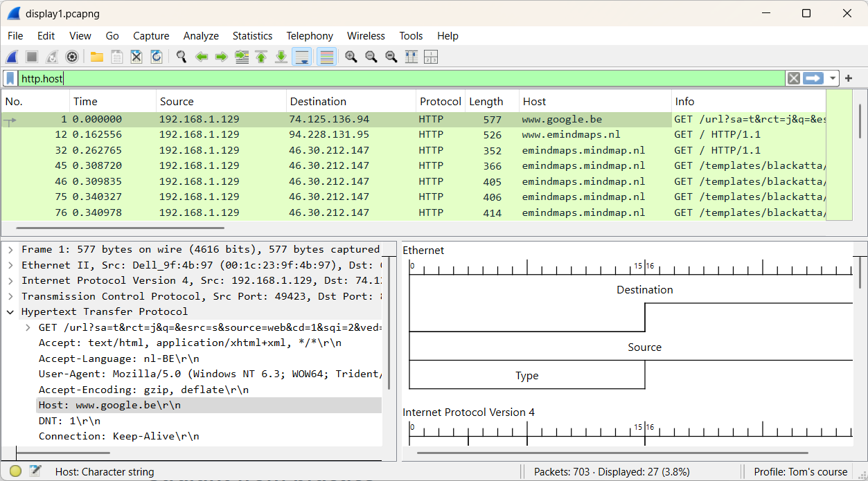Save this capture file icon
The image size is (868, 481).
(117, 57)
